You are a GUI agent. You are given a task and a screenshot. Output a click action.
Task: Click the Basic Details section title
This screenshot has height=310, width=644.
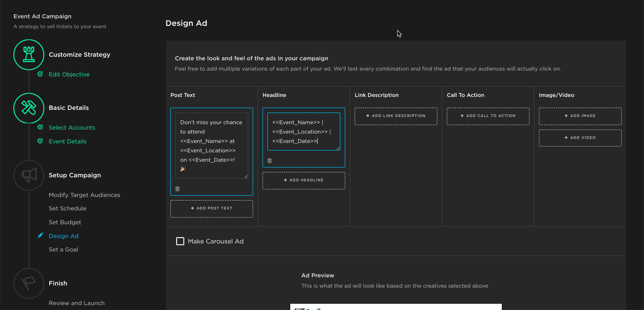(x=69, y=108)
